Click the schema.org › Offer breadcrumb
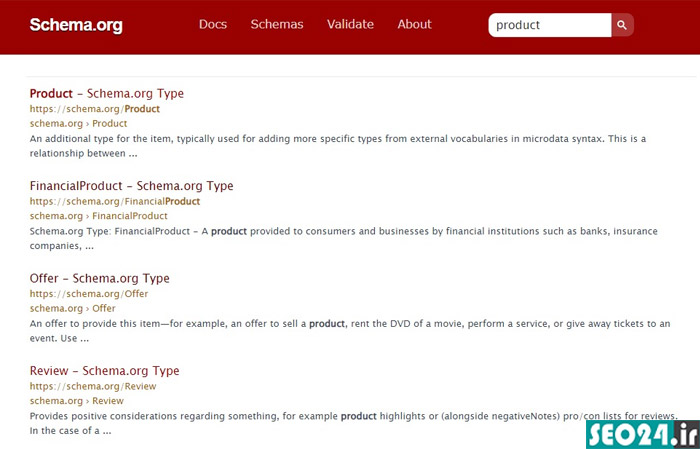 pos(73,308)
